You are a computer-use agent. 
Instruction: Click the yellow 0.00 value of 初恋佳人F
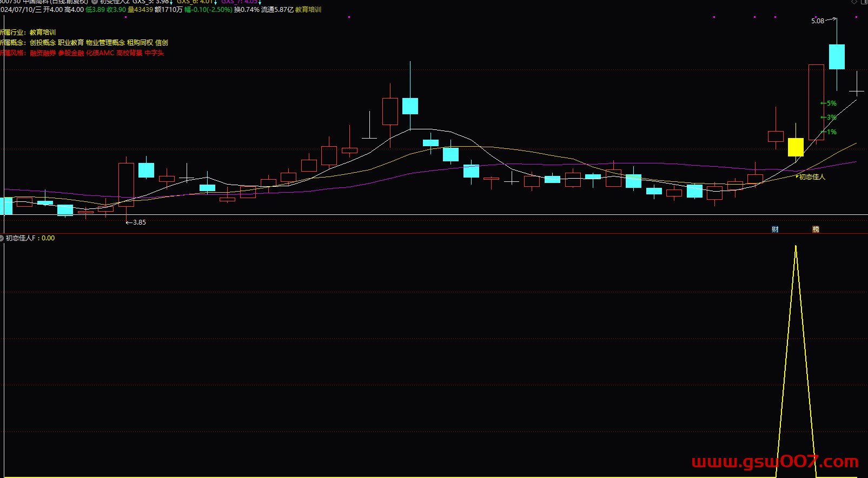click(48, 238)
